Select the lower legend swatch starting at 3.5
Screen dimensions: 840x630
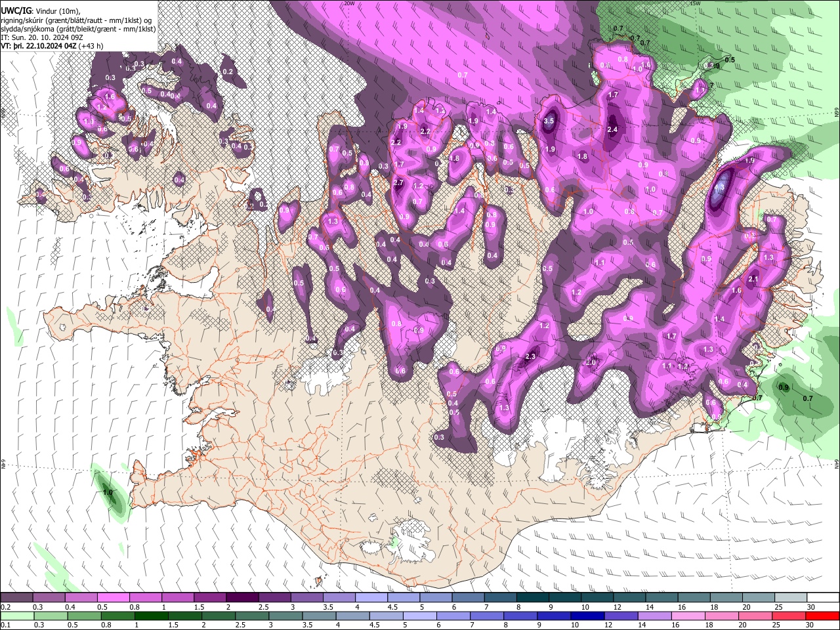pyautogui.click(x=318, y=616)
